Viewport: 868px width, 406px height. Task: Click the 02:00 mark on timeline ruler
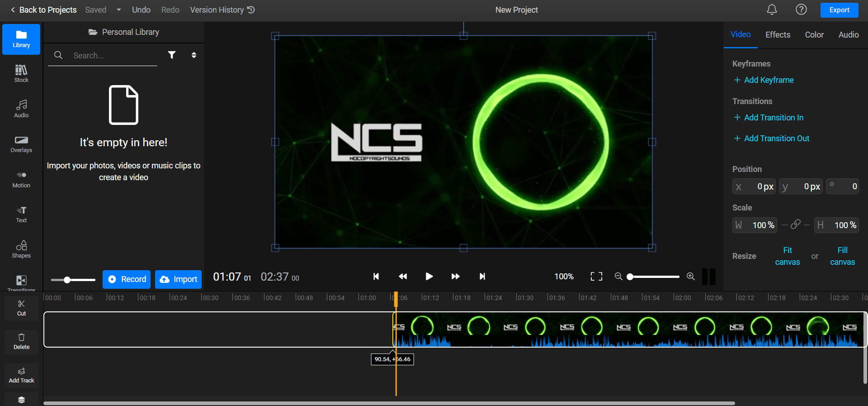pyautogui.click(x=682, y=298)
